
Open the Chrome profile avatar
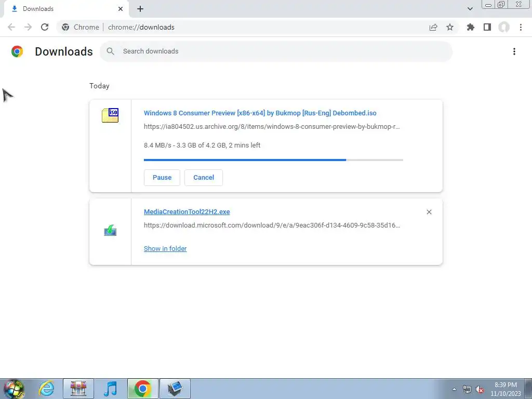(504, 27)
